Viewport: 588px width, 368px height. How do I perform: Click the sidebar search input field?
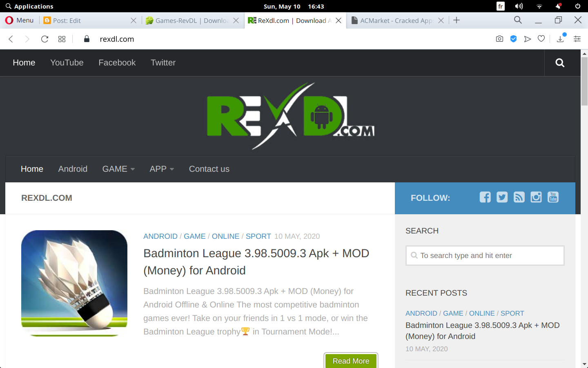485,256
